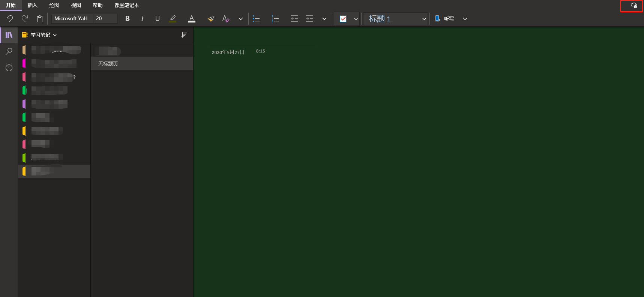Toggle the notebook navigation pane
The height and width of the screenshot is (297, 644).
[x=9, y=35]
